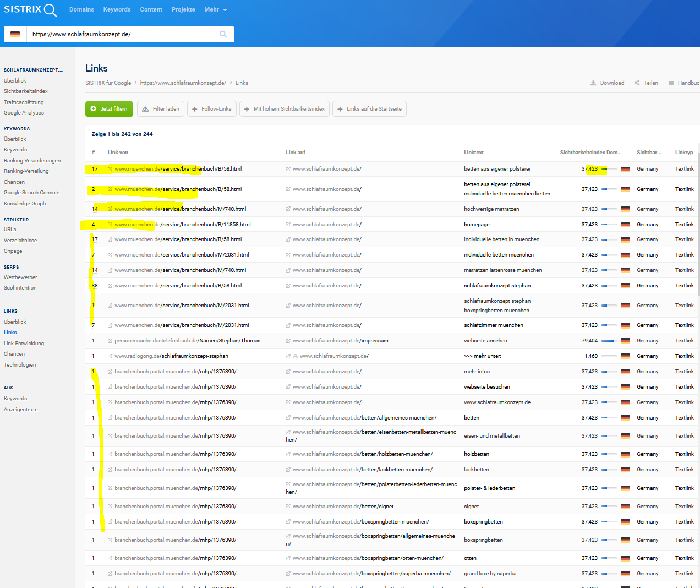Click plus icon on Follow-Links filter

pos(195,109)
